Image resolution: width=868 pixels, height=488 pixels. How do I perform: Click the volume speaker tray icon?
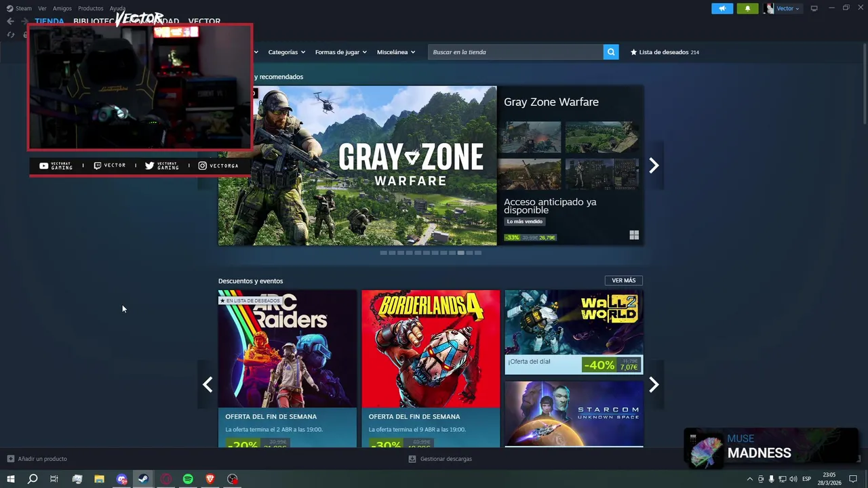tap(793, 479)
